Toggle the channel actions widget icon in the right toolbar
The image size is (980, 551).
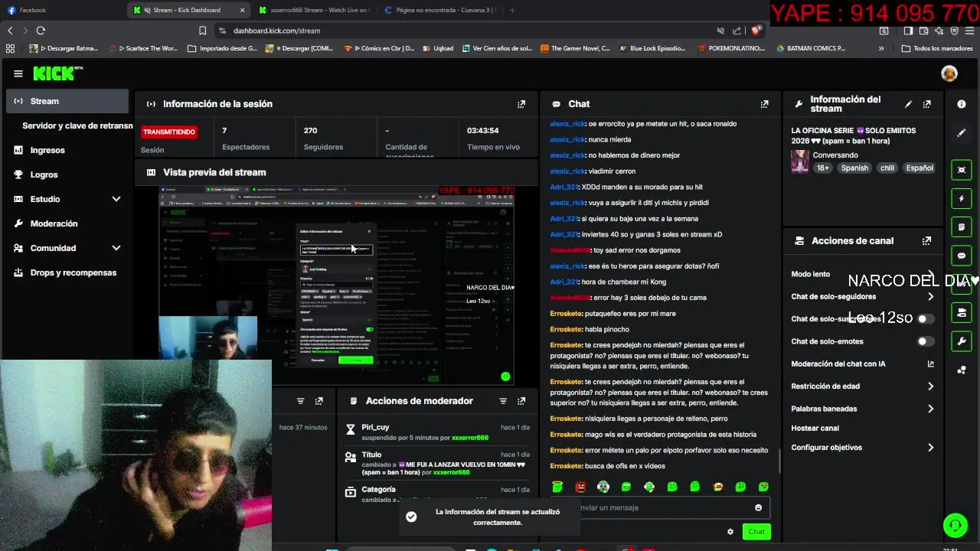(x=962, y=312)
